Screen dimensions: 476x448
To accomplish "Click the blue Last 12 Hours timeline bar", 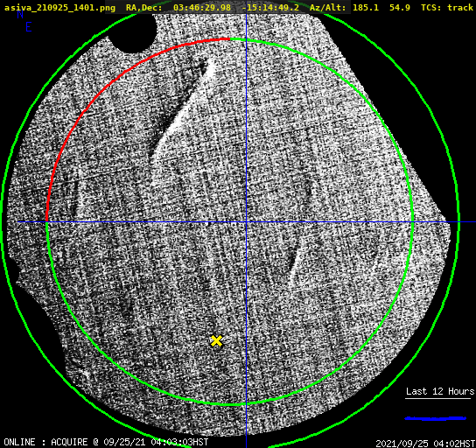I will [x=436, y=418].
